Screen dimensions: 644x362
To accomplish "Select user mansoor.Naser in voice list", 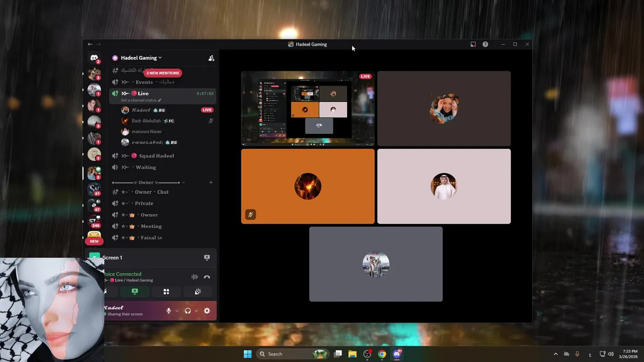I will tap(166, 132).
